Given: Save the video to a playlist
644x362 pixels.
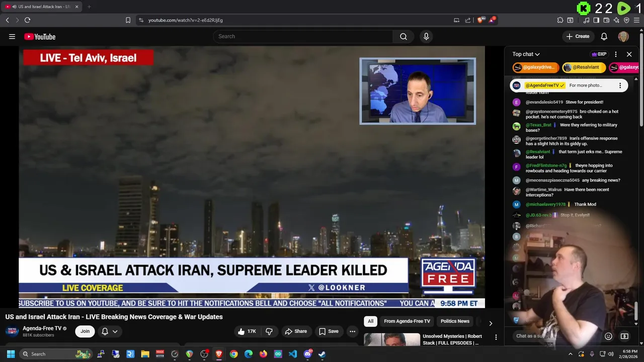Looking at the screenshot, I should pyautogui.click(x=329, y=331).
